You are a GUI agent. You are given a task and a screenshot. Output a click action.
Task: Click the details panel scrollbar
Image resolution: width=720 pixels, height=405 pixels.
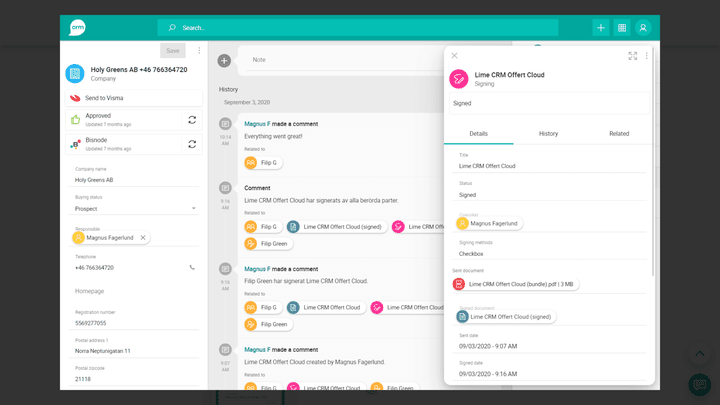[x=653, y=161]
